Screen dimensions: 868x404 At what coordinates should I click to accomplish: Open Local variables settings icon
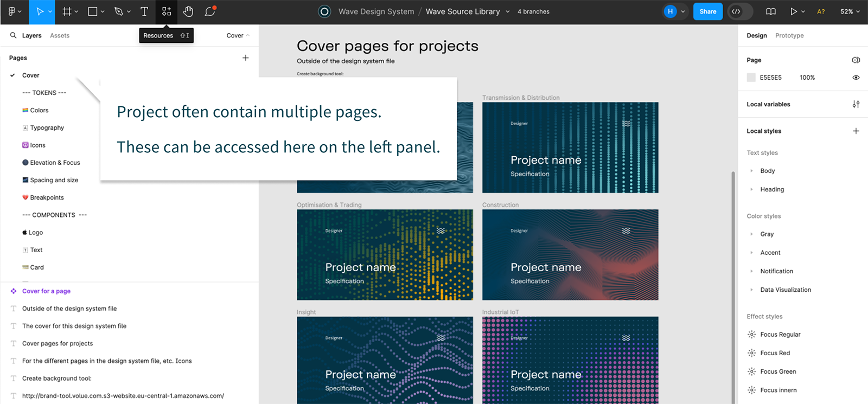[856, 104]
